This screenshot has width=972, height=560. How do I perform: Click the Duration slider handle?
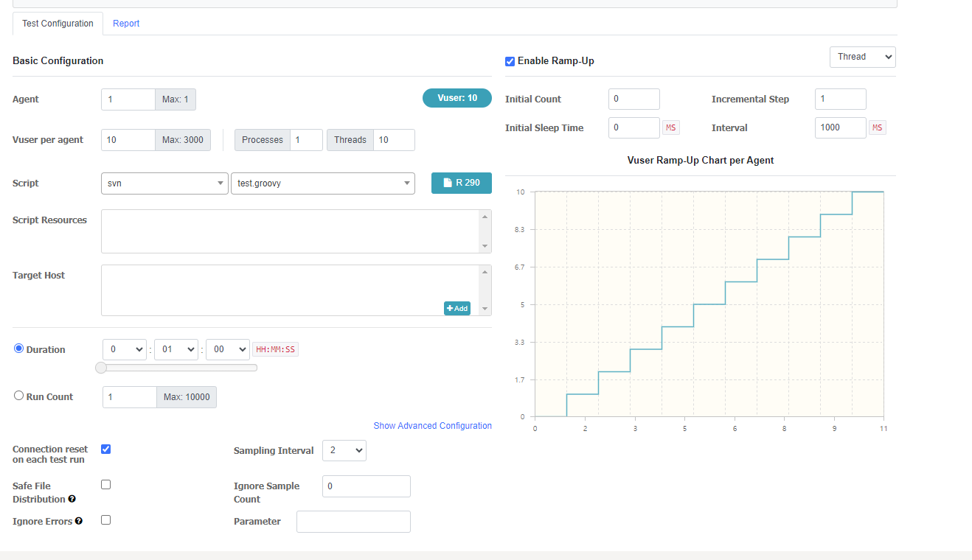click(101, 368)
